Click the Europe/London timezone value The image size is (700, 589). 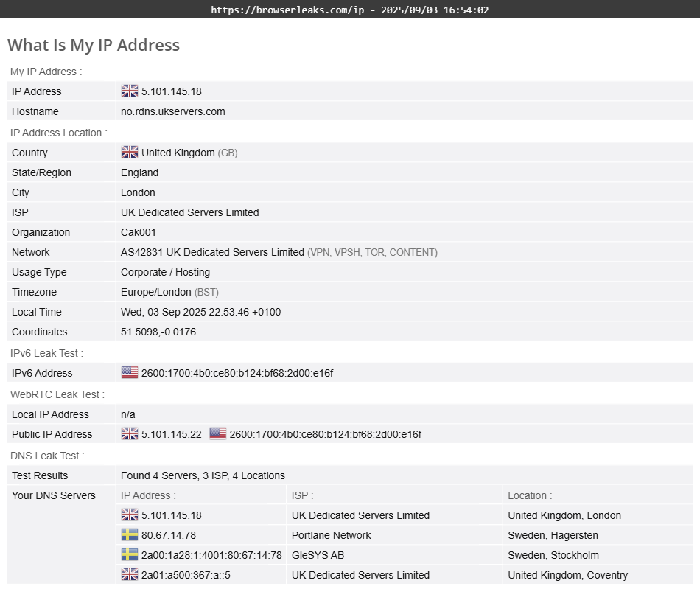(x=155, y=292)
